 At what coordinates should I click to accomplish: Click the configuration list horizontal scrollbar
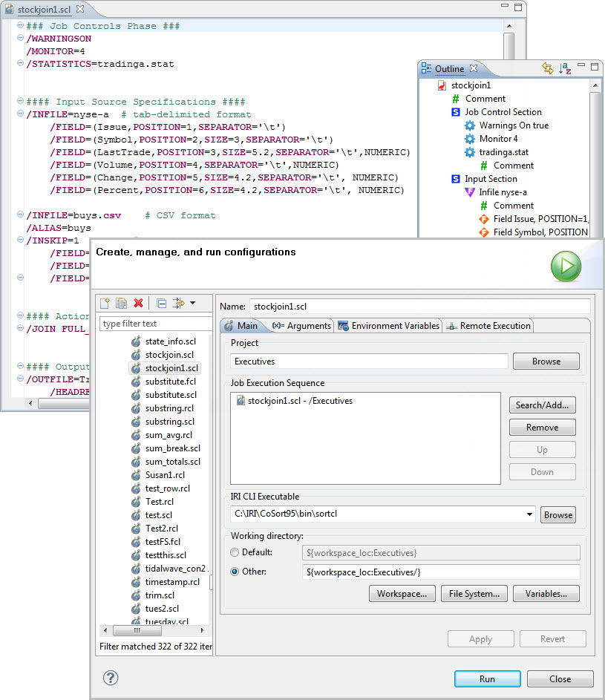pyautogui.click(x=154, y=630)
